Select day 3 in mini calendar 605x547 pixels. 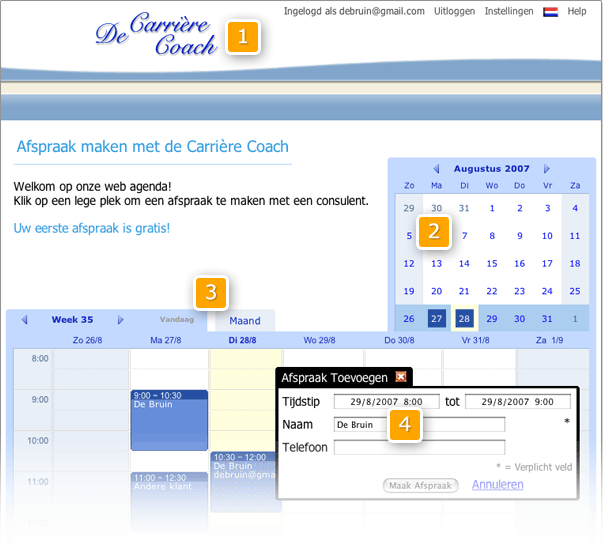click(547, 208)
